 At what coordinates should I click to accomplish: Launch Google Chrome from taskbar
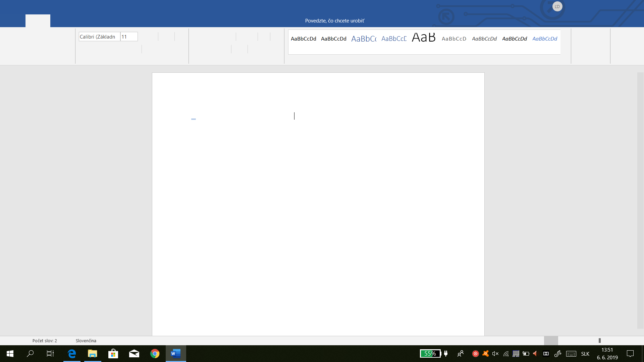click(x=155, y=354)
